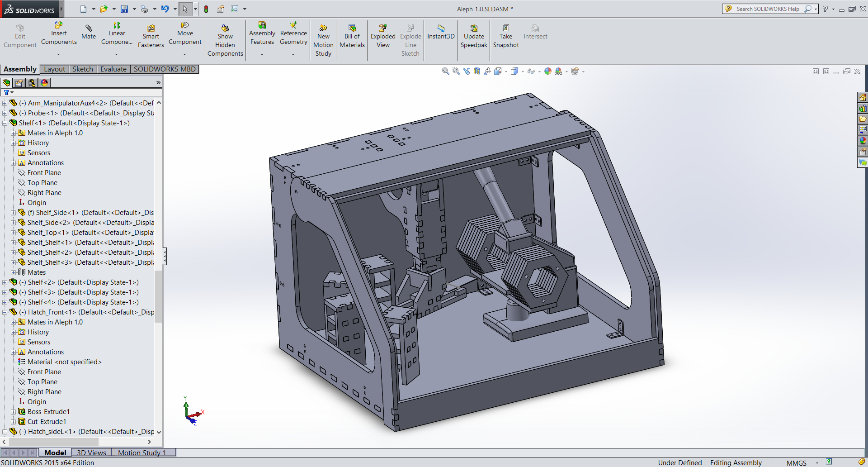Switch to the Sketch tab
This screenshot has width=868, height=467.
pos(83,69)
